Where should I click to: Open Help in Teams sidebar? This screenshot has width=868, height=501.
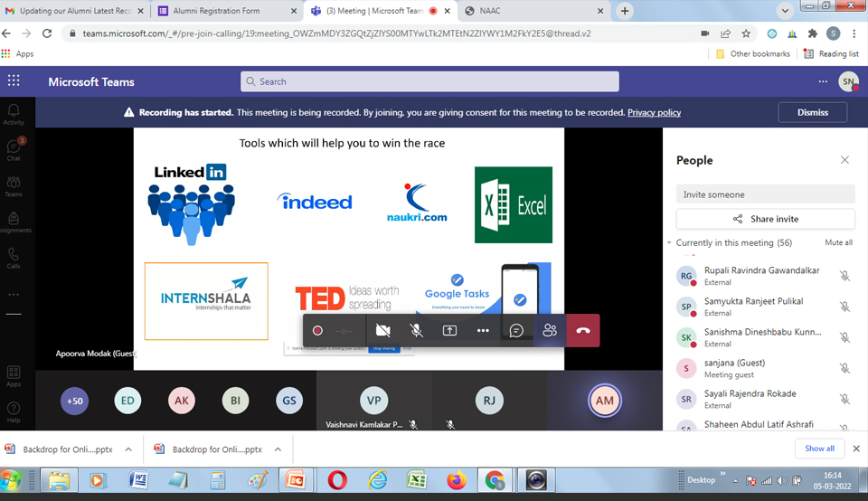pos(14,412)
